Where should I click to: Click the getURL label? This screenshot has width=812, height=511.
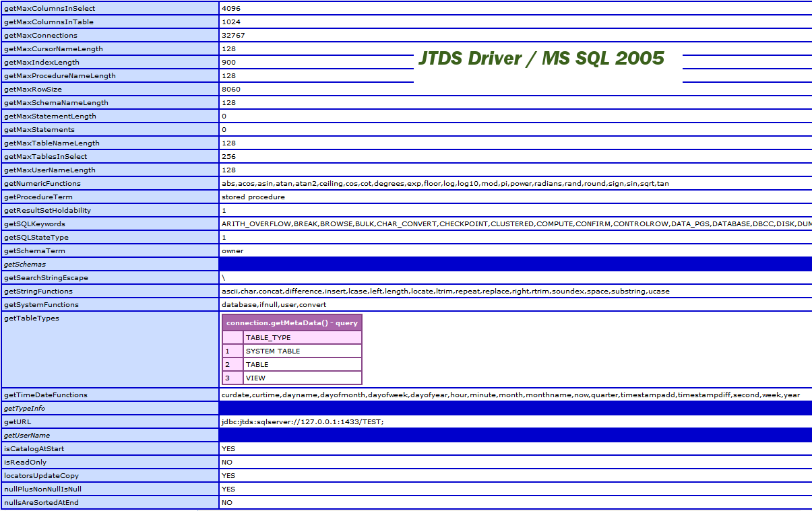point(18,422)
